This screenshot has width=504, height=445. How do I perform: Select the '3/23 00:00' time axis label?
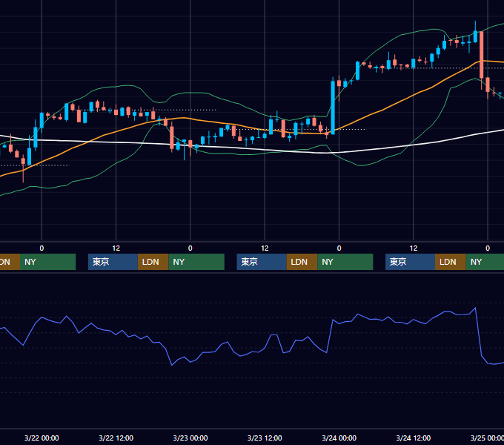pos(190,438)
